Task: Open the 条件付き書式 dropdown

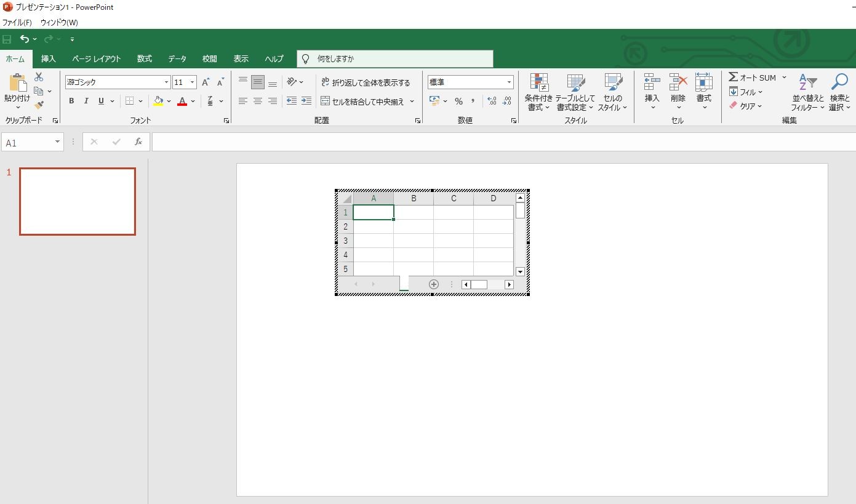Action: click(x=538, y=92)
